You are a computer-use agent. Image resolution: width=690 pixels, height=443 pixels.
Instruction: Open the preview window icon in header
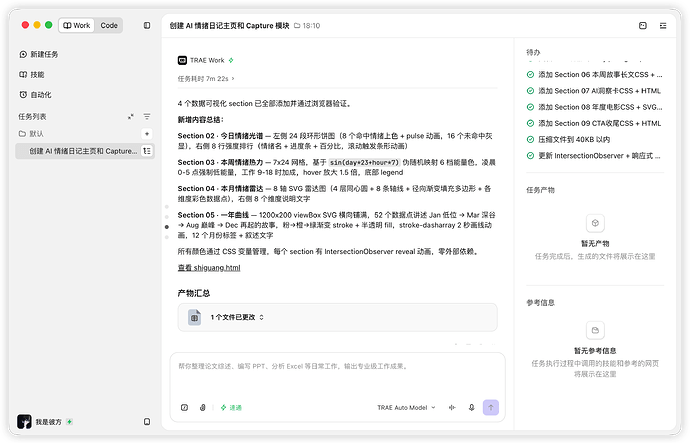point(642,26)
